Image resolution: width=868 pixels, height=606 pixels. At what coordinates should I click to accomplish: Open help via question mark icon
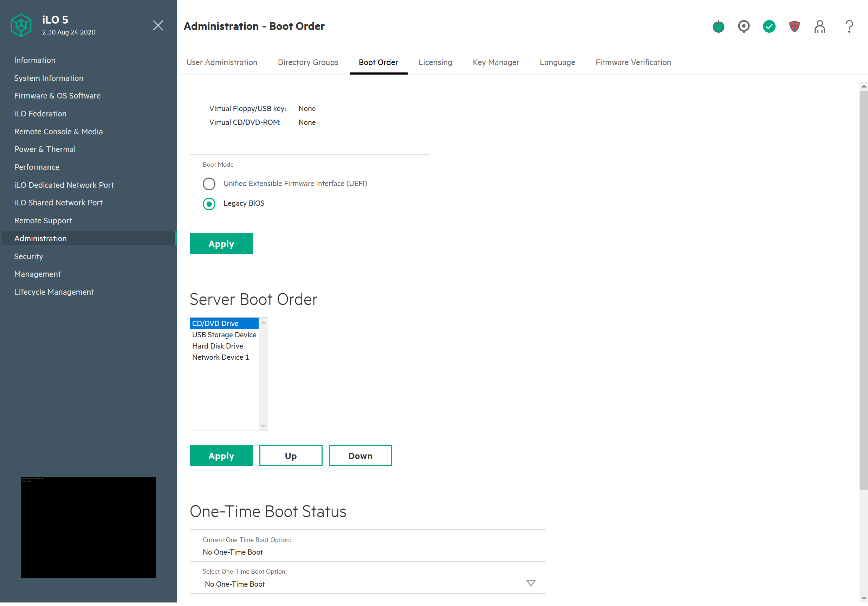(849, 26)
